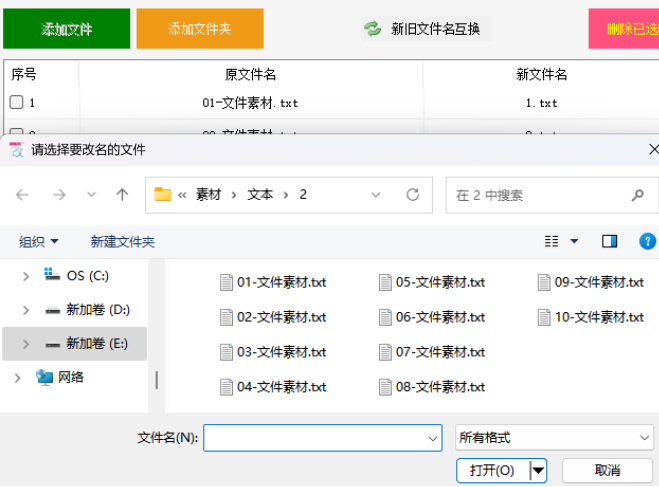The height and width of the screenshot is (487, 659).
Task: Open the filename history dropdown arrow
Action: tap(432, 438)
